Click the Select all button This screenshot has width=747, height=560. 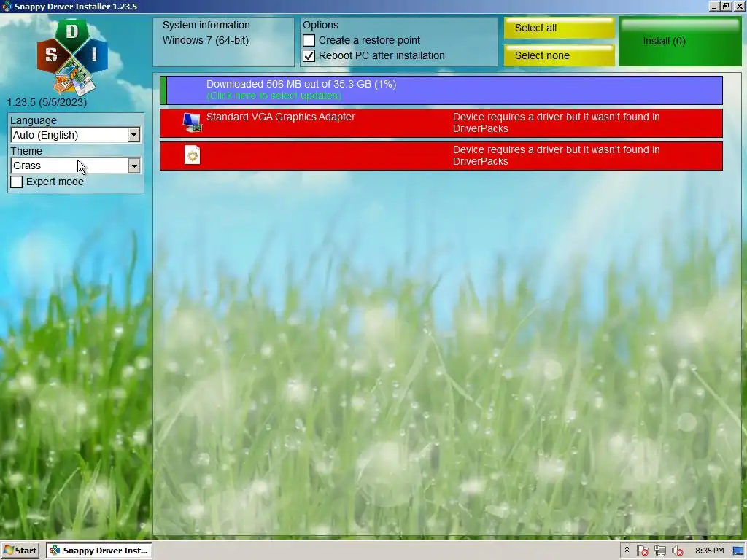[x=560, y=28]
